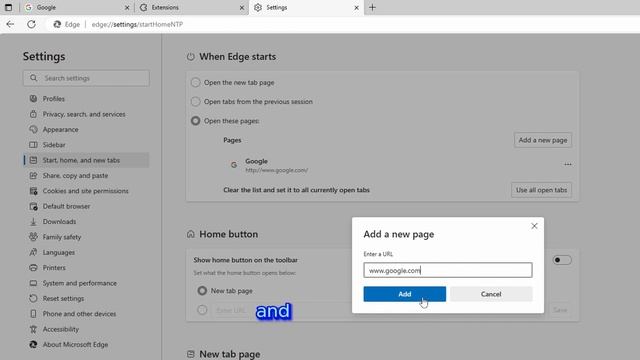Close the Settings tab

pyautogui.click(x=356, y=8)
